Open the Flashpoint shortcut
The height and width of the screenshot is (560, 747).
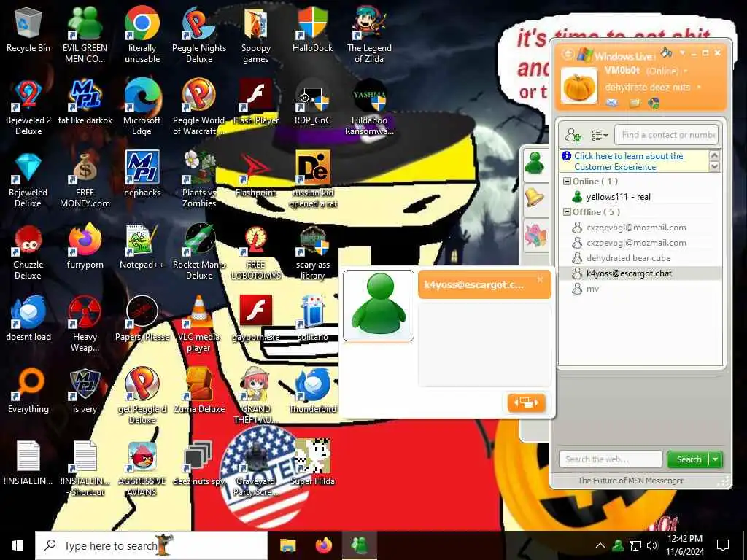[256, 174]
